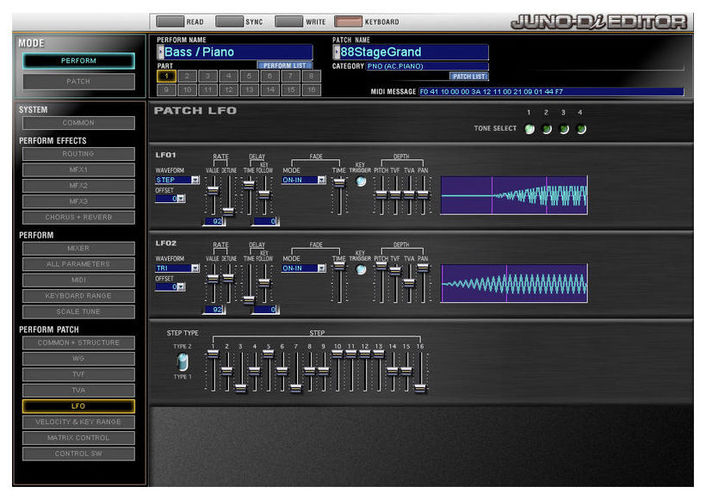Open the PATCH LIST
706x499 pixels.
tap(469, 77)
